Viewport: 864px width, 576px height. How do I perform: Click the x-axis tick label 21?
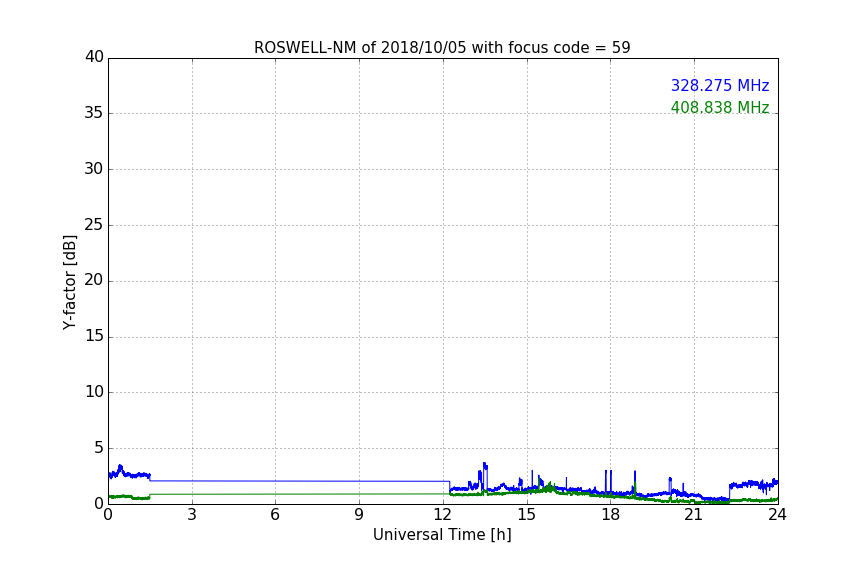pos(694,515)
